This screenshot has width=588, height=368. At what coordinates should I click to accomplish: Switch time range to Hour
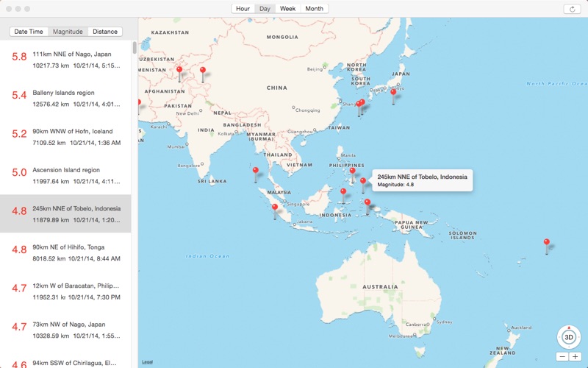[x=243, y=9]
